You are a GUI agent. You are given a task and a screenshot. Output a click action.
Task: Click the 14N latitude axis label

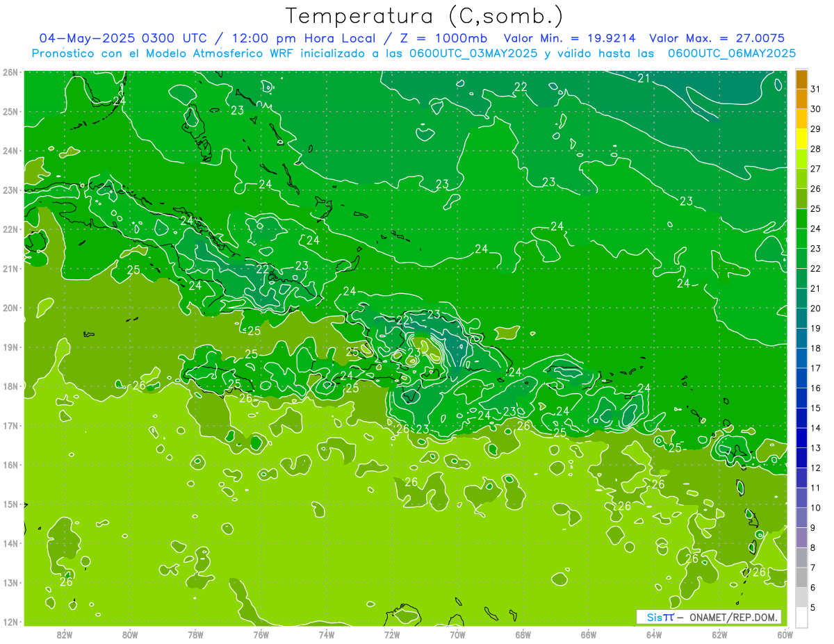[x=10, y=543]
